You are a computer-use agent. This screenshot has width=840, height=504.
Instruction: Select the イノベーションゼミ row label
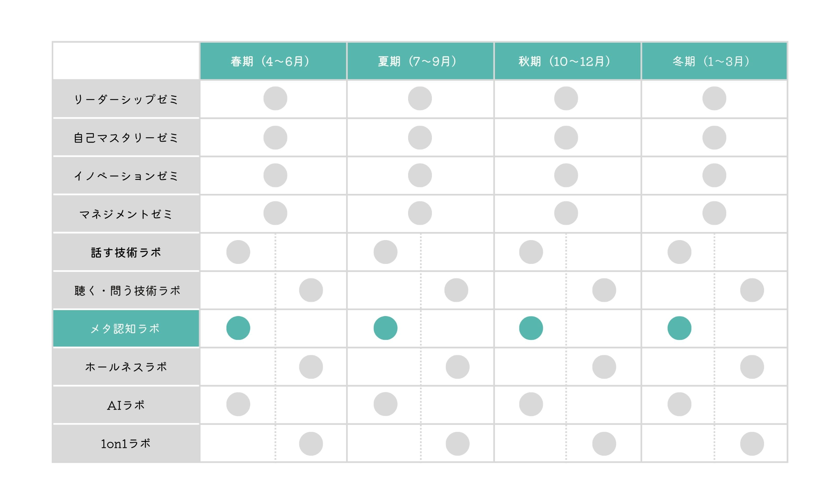click(126, 176)
